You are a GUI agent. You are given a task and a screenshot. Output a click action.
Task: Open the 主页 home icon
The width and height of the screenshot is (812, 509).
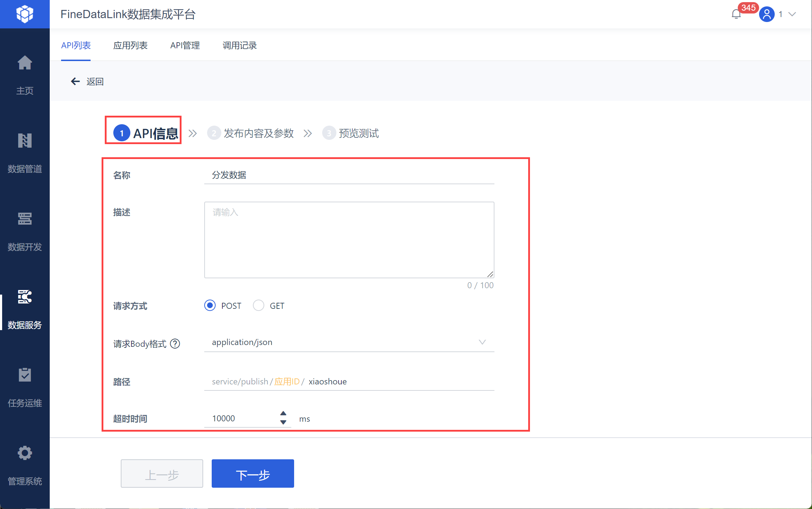tap(25, 63)
